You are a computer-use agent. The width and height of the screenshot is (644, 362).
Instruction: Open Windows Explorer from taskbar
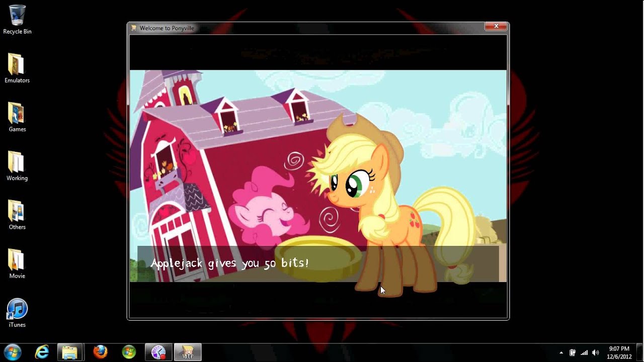tap(70, 352)
